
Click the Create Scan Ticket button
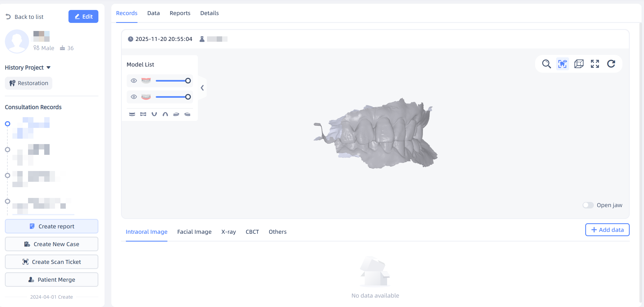51,262
